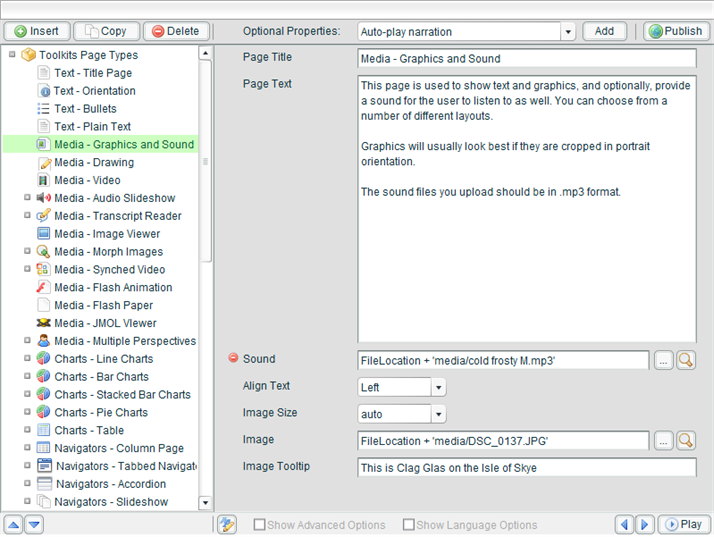Click the magnifier preview icon beside Image field
This screenshot has width=714, height=537.
tap(686, 440)
